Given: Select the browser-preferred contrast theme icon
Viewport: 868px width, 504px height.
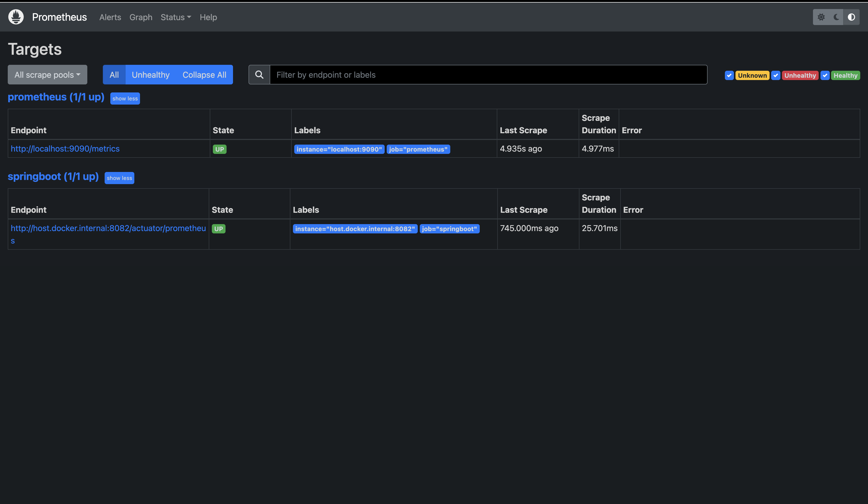Looking at the screenshot, I should click(x=851, y=17).
